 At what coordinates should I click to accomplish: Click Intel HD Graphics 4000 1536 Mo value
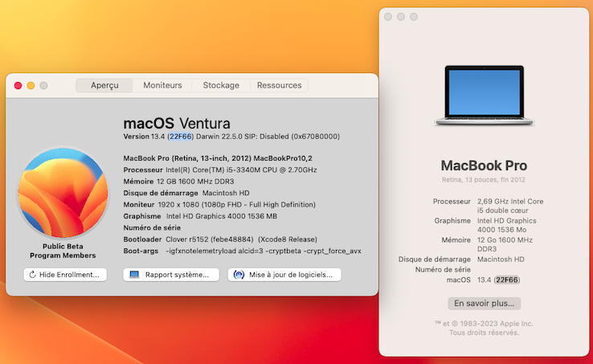(x=507, y=225)
